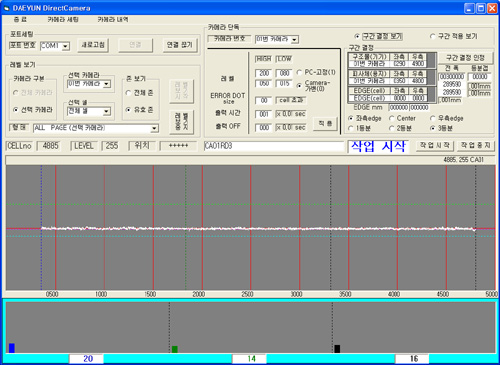Click the LOW level field showing 080
Screen dimensions: 500x365
click(284, 73)
